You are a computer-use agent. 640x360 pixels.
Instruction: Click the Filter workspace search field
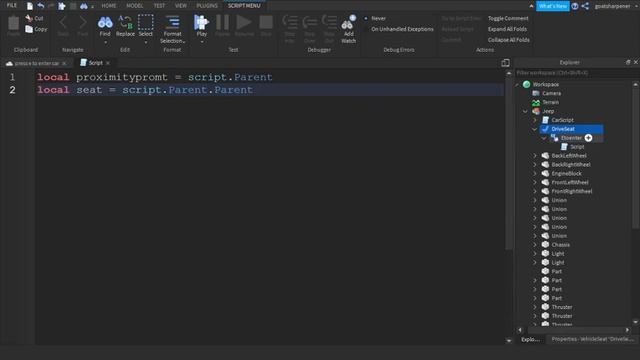pos(573,73)
